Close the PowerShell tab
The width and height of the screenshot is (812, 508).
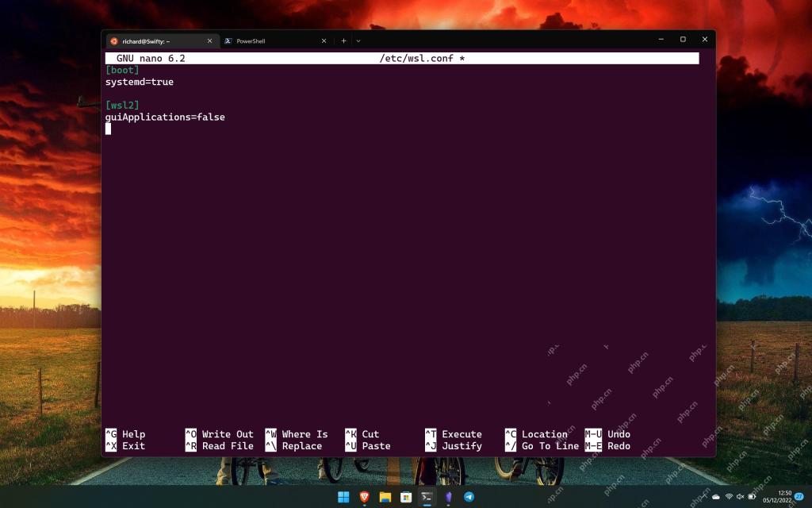pyautogui.click(x=324, y=41)
